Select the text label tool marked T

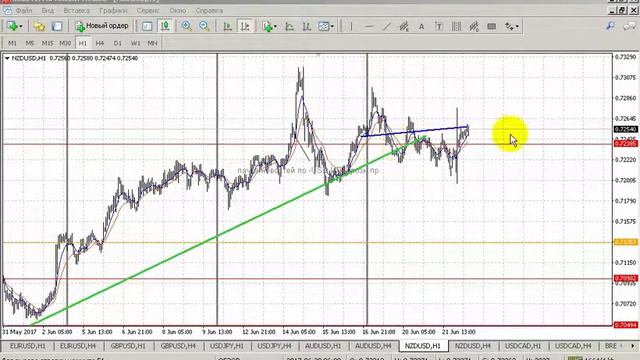[x=439, y=26]
